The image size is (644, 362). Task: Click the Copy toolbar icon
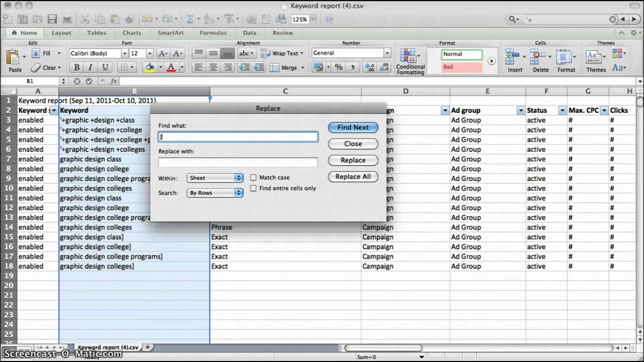pyautogui.click(x=100, y=19)
